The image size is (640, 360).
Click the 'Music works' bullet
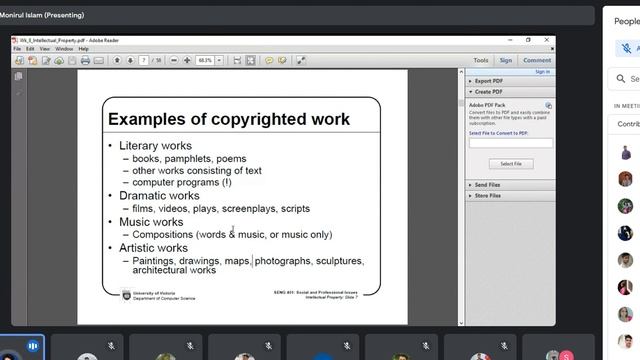click(x=151, y=222)
